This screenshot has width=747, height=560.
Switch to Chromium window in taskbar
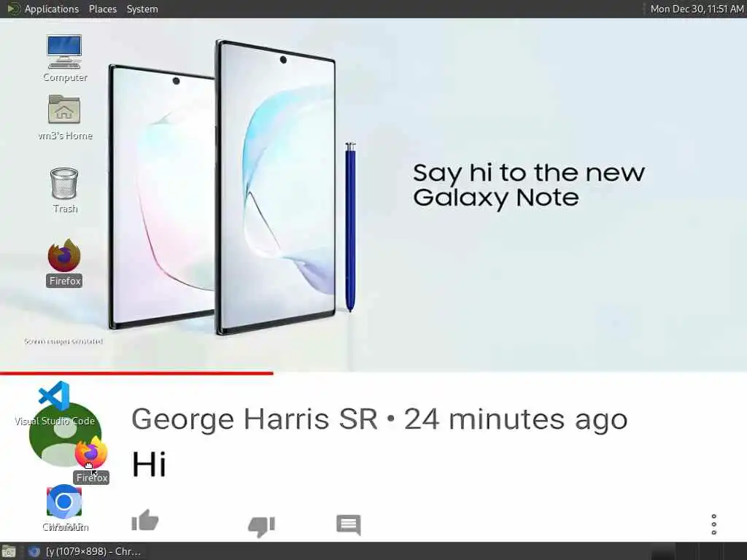pyautogui.click(x=86, y=551)
